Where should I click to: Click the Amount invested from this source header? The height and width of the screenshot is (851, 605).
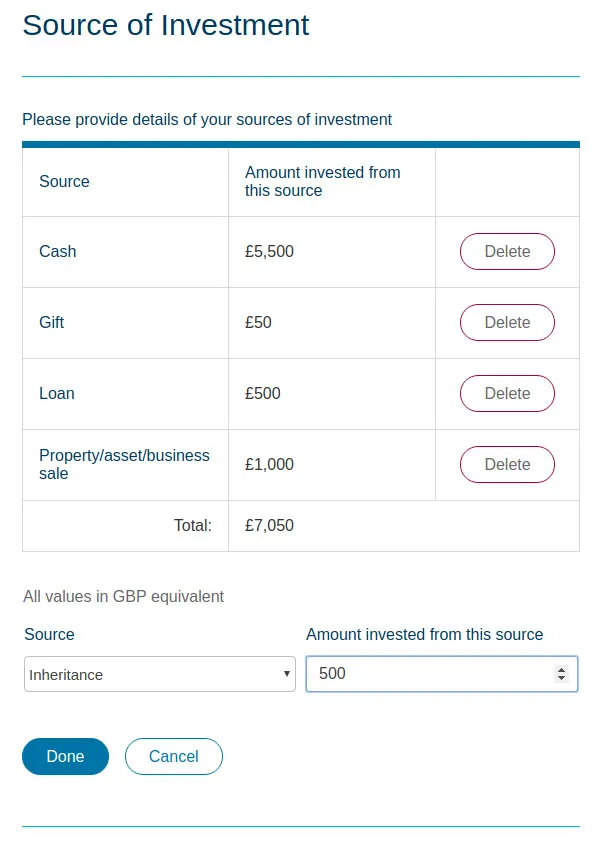click(x=323, y=181)
